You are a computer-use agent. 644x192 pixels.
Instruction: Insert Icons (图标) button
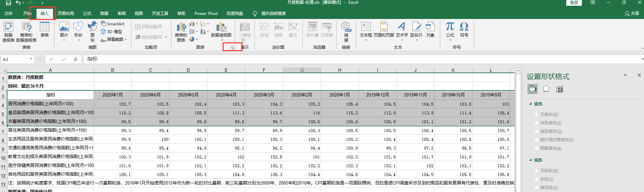pyautogui.click(x=92, y=31)
